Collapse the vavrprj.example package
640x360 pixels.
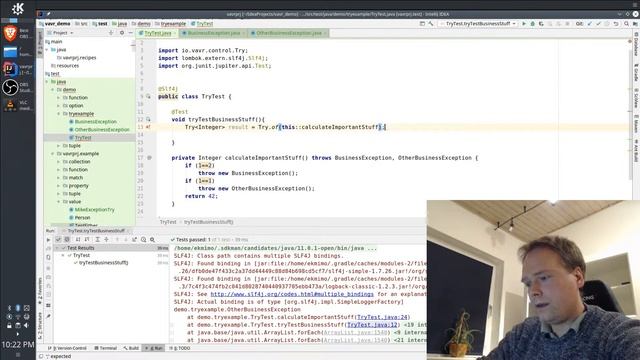point(53,153)
